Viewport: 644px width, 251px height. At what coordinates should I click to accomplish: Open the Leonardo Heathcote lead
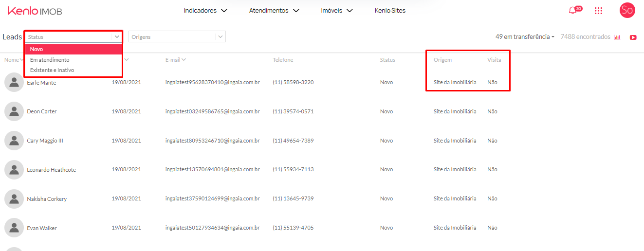click(x=52, y=170)
